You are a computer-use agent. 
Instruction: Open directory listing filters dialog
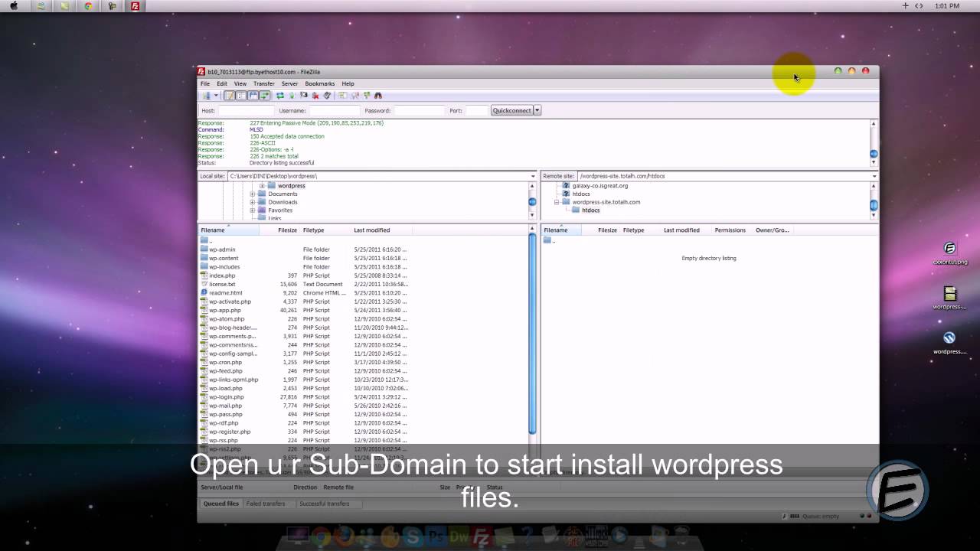pos(342,96)
